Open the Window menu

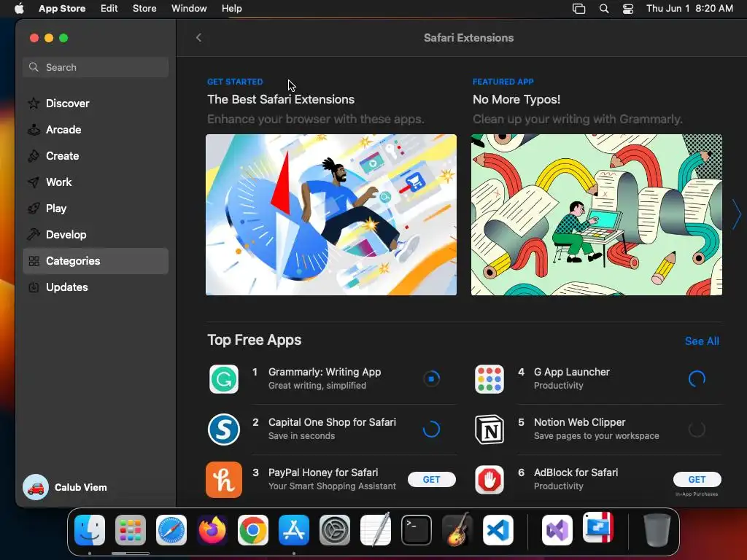tap(189, 9)
